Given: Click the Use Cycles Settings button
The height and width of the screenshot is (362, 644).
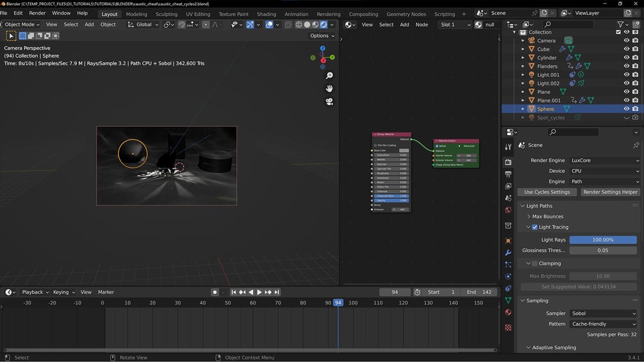Looking at the screenshot, I should point(547,192).
